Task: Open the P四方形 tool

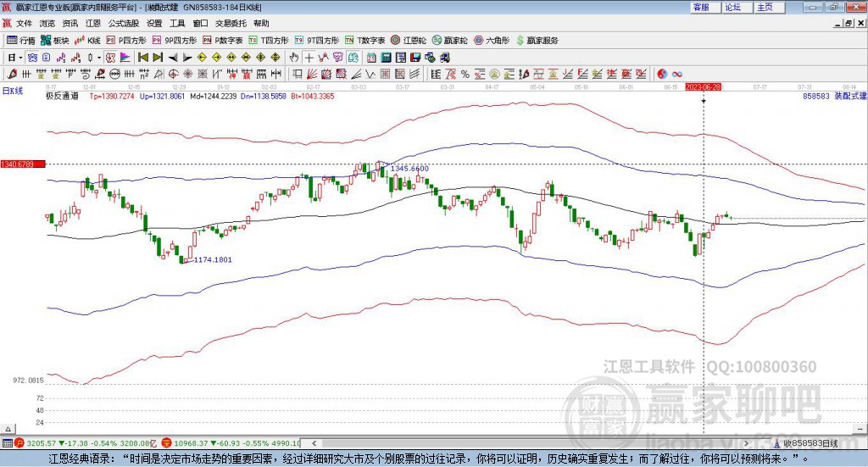Action: coord(126,41)
